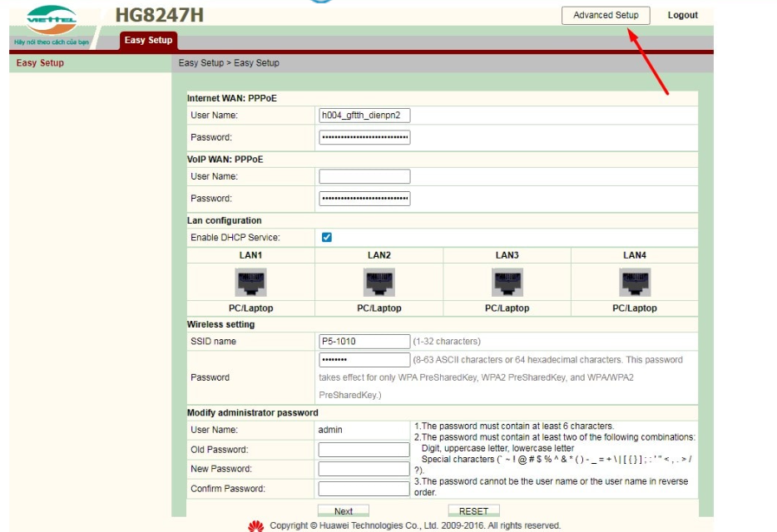Image resolution: width=777 pixels, height=532 pixels.
Task: Click the LAN3 port icon
Action: [507, 283]
